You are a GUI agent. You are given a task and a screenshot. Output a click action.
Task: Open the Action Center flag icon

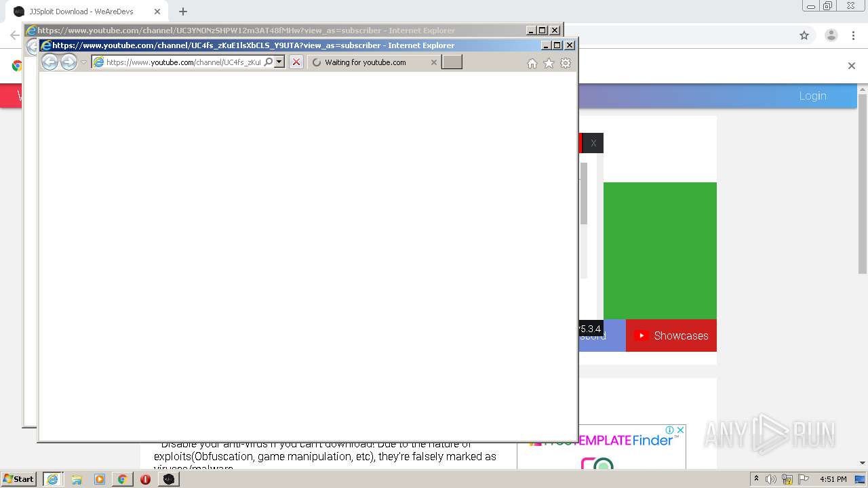coord(804,479)
